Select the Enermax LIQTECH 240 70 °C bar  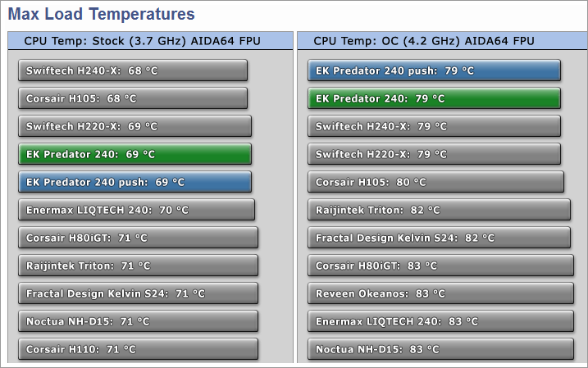(x=136, y=210)
